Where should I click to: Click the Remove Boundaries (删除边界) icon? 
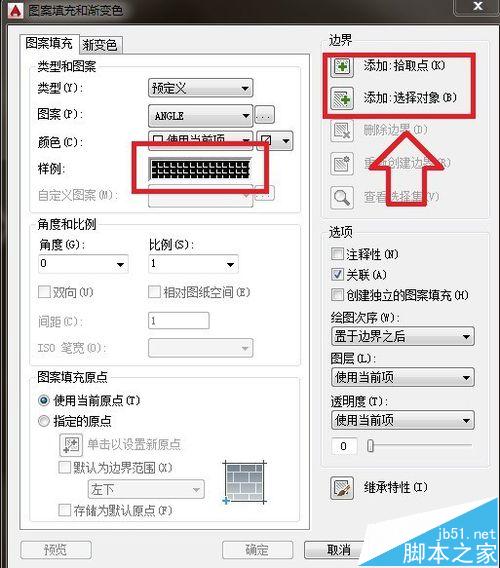click(342, 130)
